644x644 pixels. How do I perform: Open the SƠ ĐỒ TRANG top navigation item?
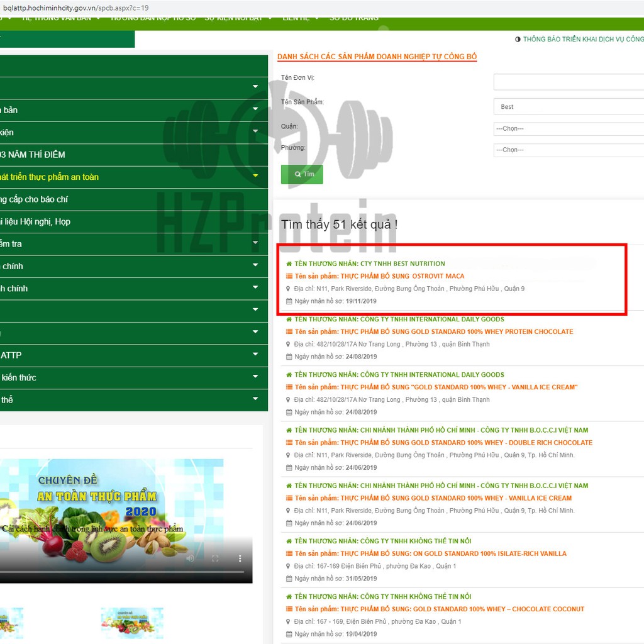click(353, 18)
